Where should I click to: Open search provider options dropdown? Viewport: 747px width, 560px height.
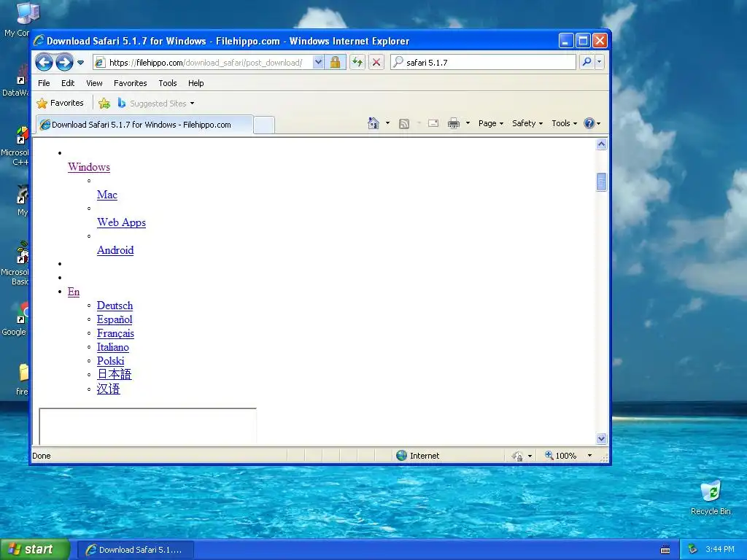600,63
